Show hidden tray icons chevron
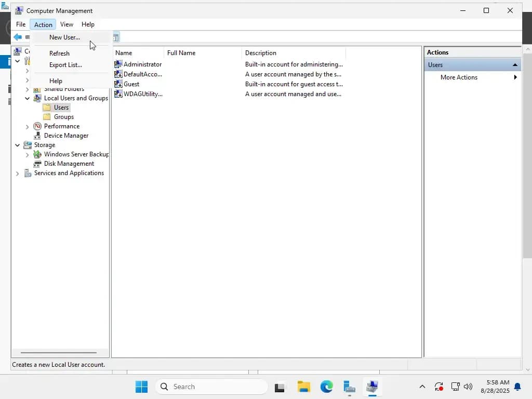 pyautogui.click(x=422, y=387)
